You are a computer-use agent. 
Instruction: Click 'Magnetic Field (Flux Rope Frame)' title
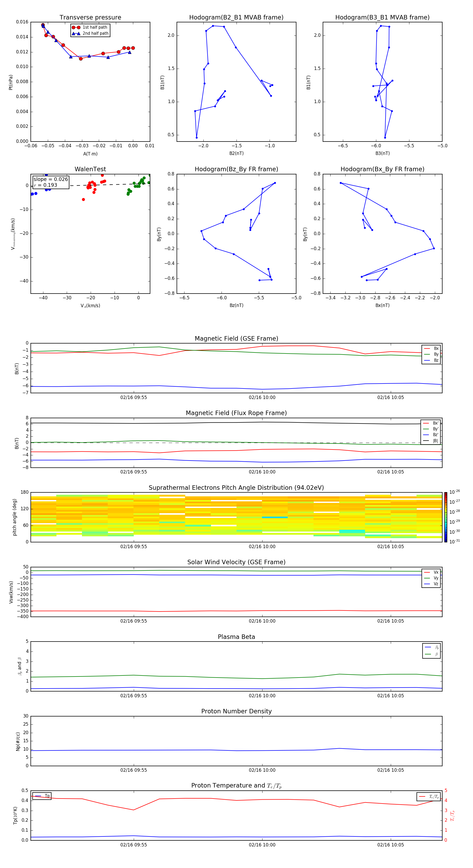(x=236, y=413)
